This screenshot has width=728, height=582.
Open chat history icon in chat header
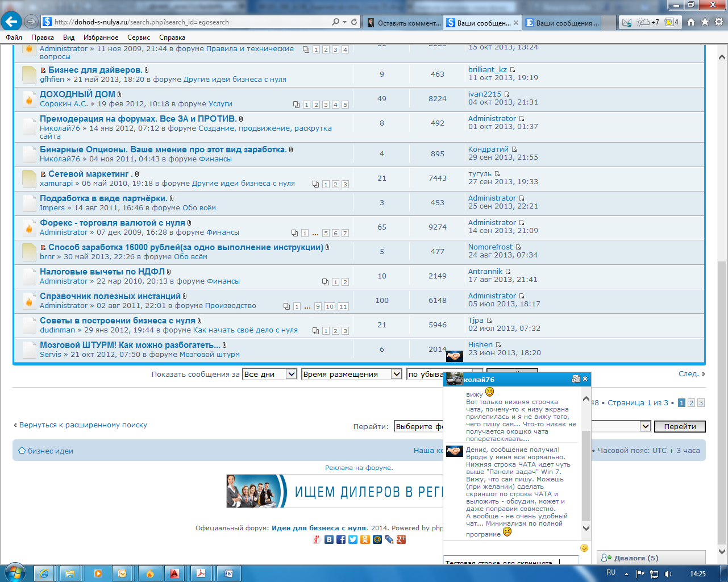[575, 379]
